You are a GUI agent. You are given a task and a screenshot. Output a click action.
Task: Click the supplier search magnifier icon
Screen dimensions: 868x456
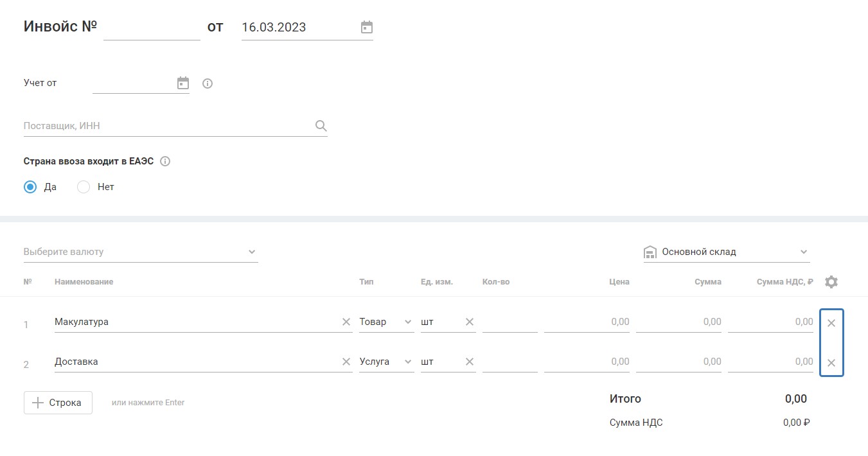321,126
